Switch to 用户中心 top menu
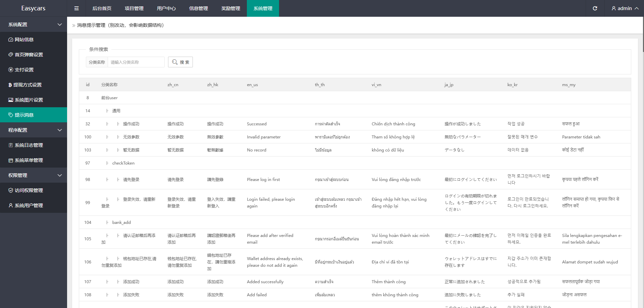Screen dimensions: 644x308 tap(166, 8)
